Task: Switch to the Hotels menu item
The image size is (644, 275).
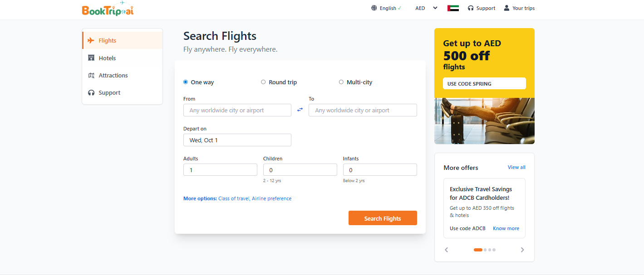Action: tap(108, 58)
